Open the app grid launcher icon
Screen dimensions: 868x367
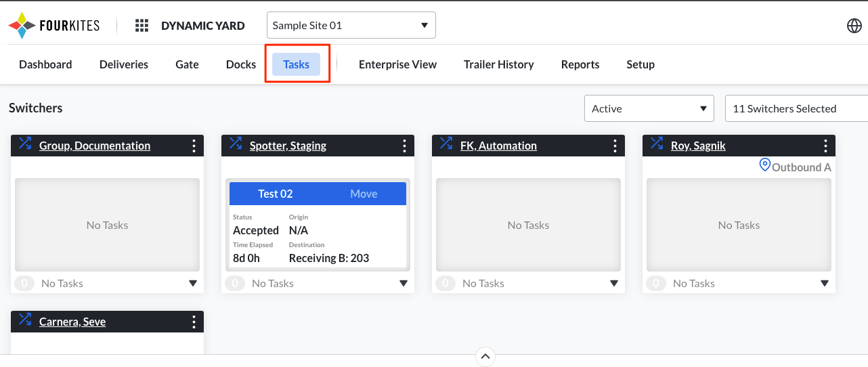click(x=142, y=26)
